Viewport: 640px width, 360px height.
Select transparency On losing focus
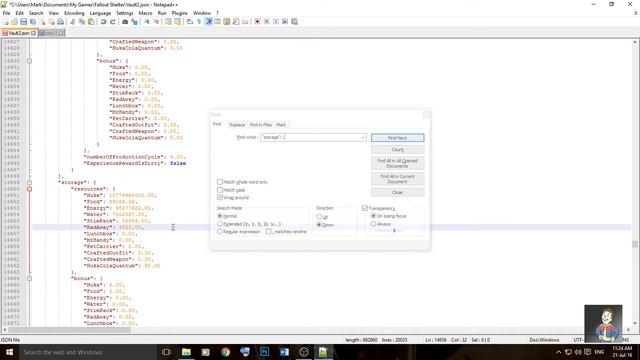373,216
